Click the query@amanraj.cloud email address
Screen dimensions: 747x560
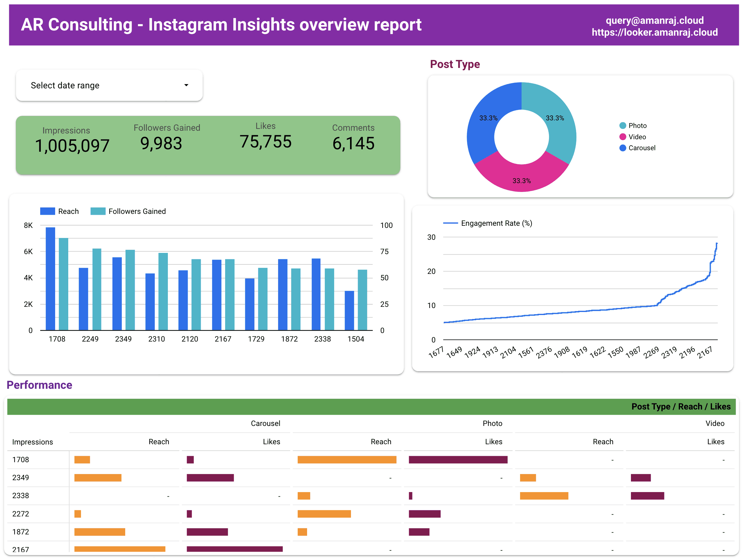[x=654, y=20]
